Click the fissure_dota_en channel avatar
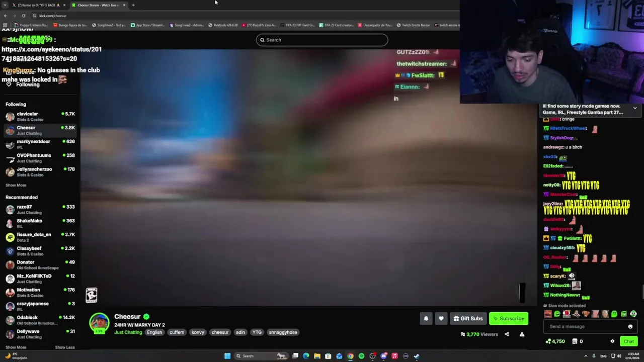 tap(10, 237)
